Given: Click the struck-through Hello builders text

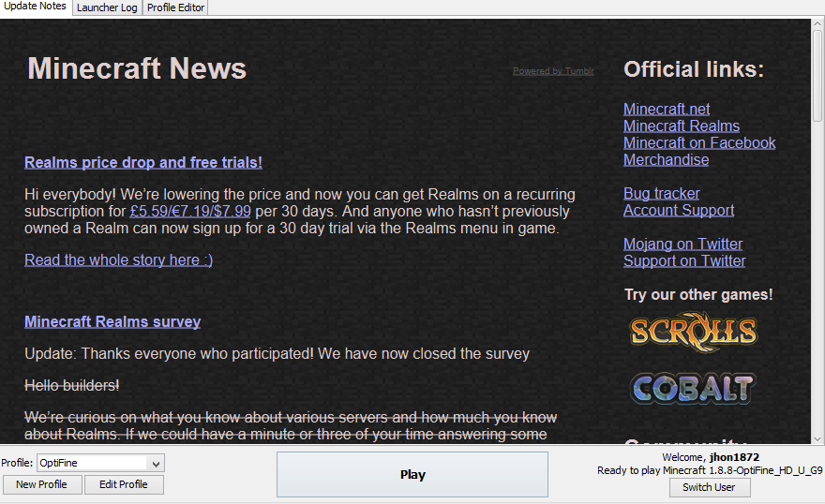Looking at the screenshot, I should pos(72,385).
